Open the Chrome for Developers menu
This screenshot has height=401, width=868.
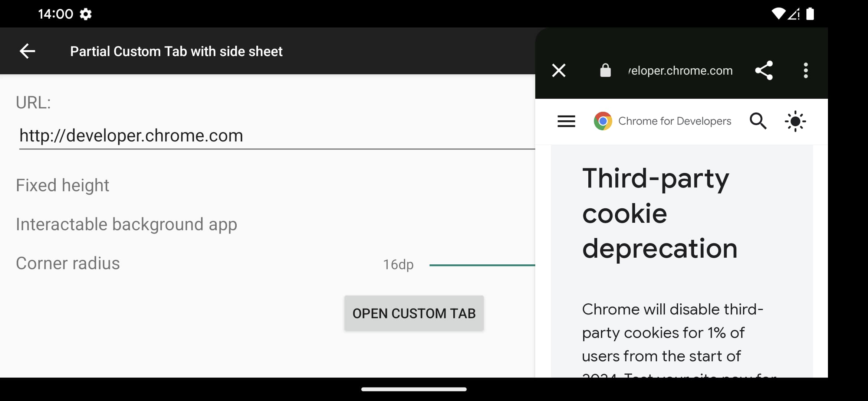[x=565, y=121]
